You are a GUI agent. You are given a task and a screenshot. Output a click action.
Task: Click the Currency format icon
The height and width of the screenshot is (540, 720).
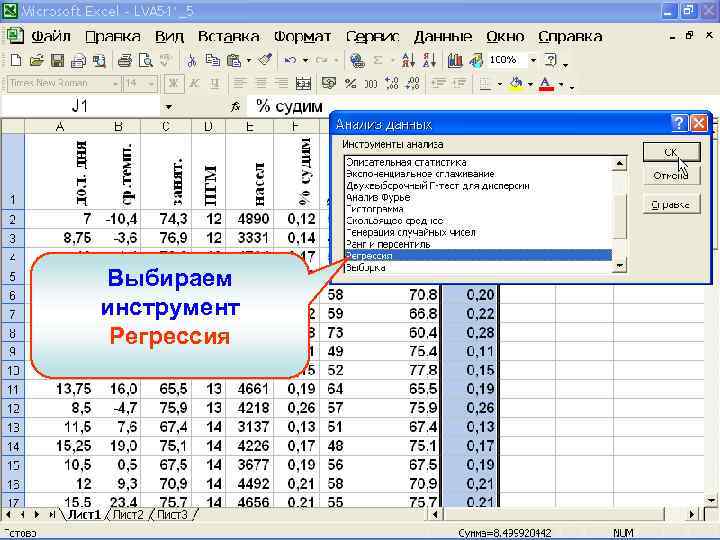328,84
